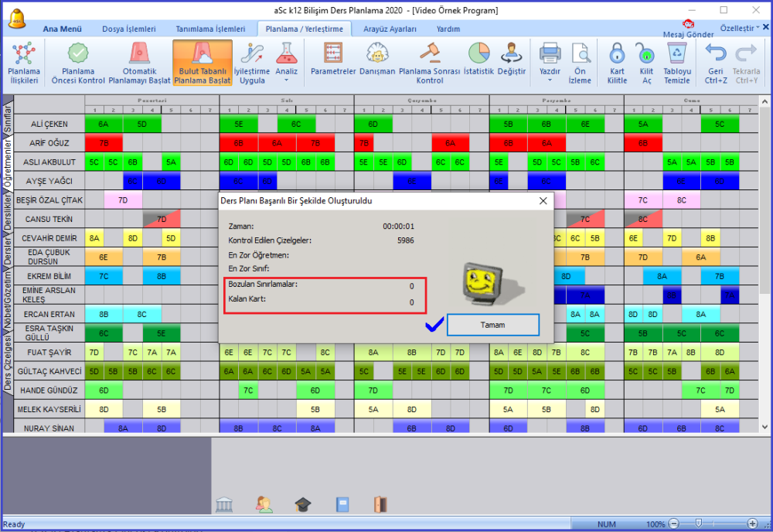Click Kart Kilitle lock icon
The width and height of the screenshot is (773, 532).
(x=617, y=63)
